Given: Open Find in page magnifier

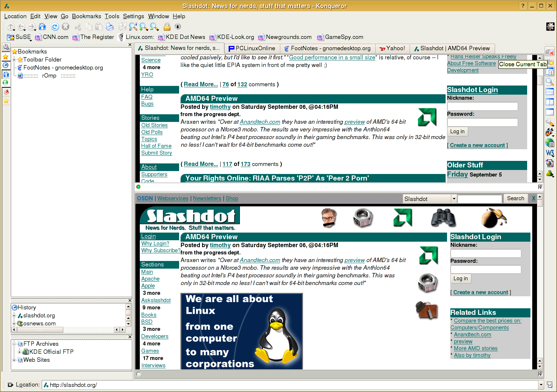Looking at the screenshot, I should pos(133,27).
